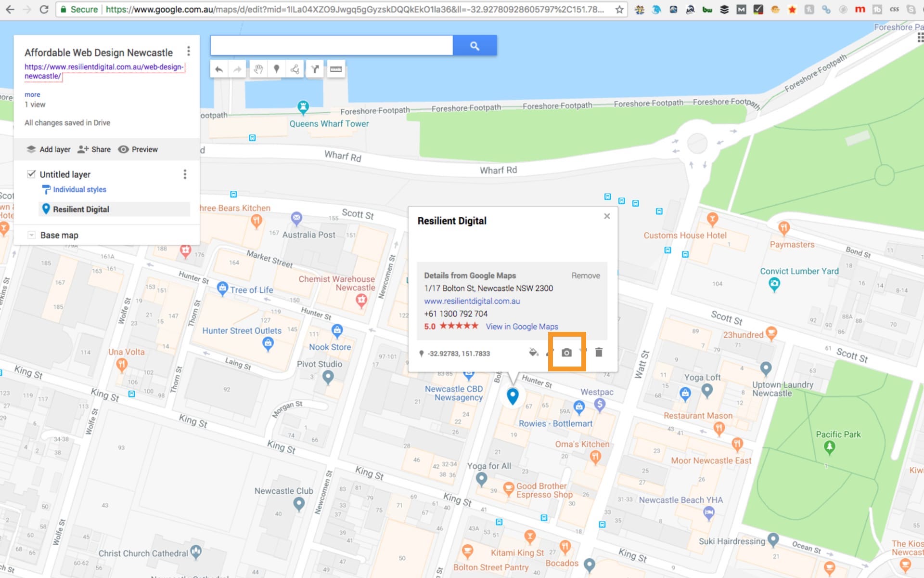Select the Add marker tool
Screen dimensions: 924x578
click(x=277, y=69)
